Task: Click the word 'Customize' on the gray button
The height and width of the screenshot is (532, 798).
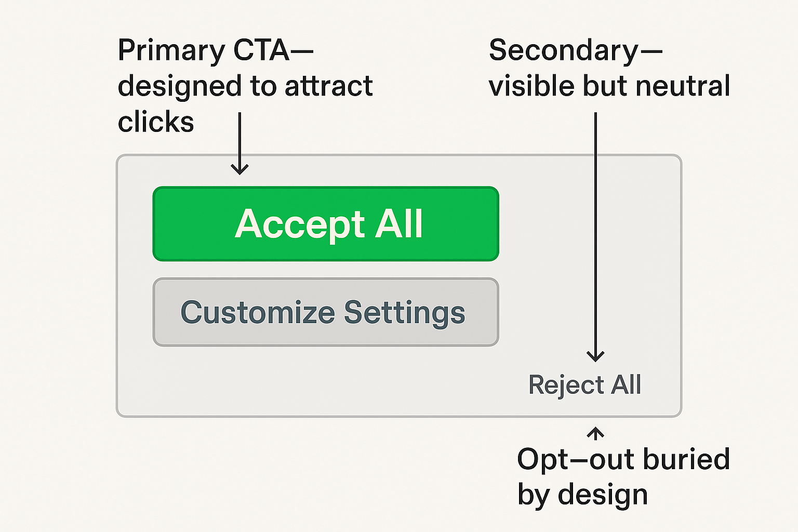Action: point(258,313)
